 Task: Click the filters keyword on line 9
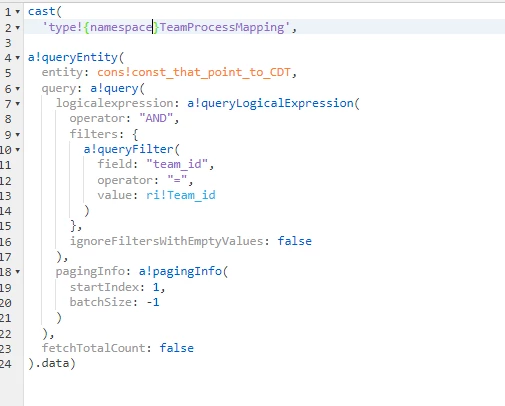(x=94, y=134)
